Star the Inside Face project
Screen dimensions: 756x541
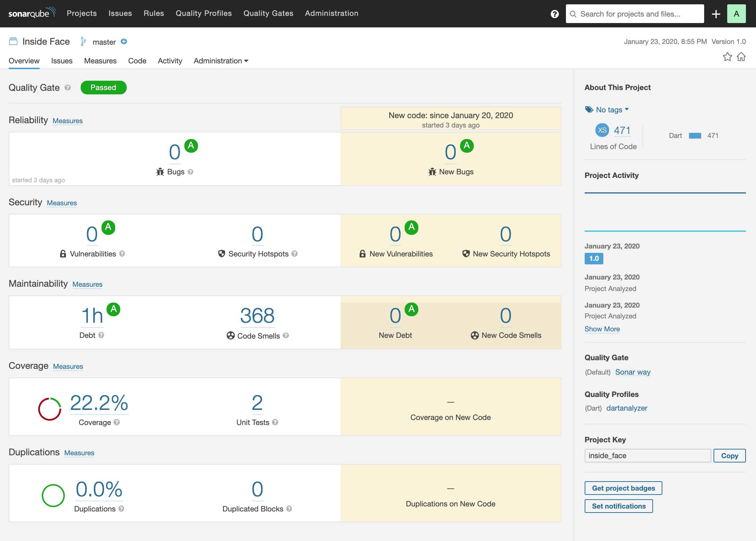(728, 57)
